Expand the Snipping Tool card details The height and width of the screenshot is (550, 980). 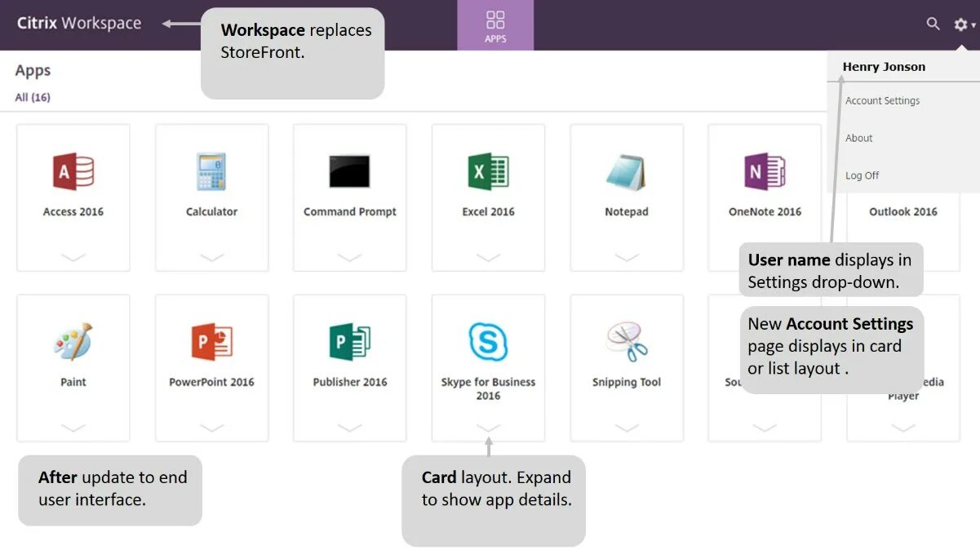(626, 428)
